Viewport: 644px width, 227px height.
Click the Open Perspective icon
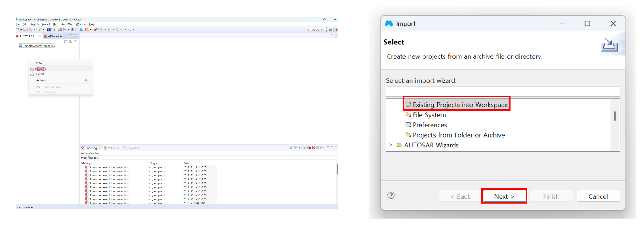(x=331, y=30)
